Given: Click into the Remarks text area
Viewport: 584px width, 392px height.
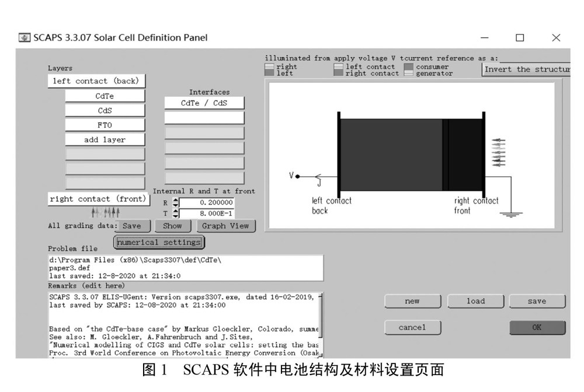Looking at the screenshot, I should tap(183, 325).
